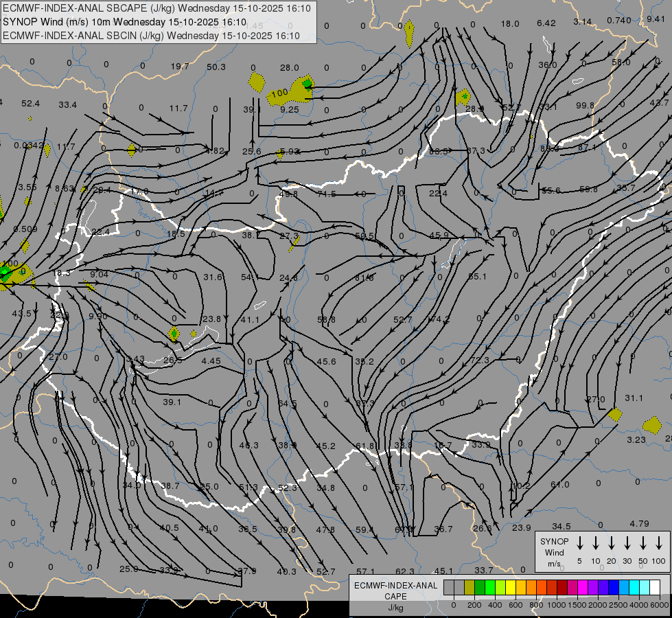This screenshot has height=618, width=672.
Task: Click the 20 m/s wind arrow in the legend
Action: [x=611, y=542]
